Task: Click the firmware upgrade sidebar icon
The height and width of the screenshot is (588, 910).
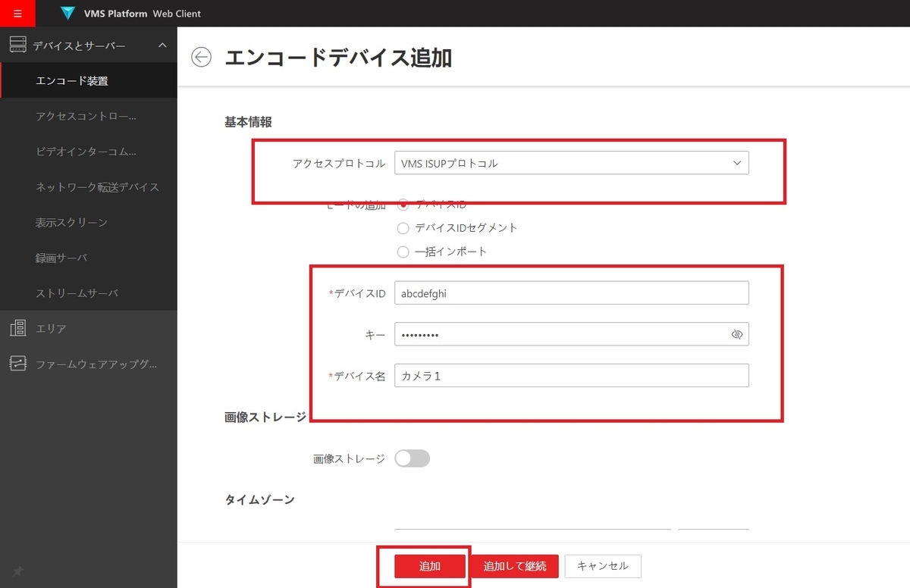Action: (17, 364)
